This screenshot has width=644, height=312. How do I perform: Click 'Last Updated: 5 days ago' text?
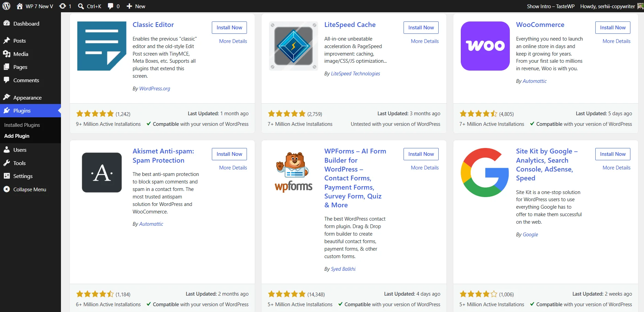click(x=604, y=114)
